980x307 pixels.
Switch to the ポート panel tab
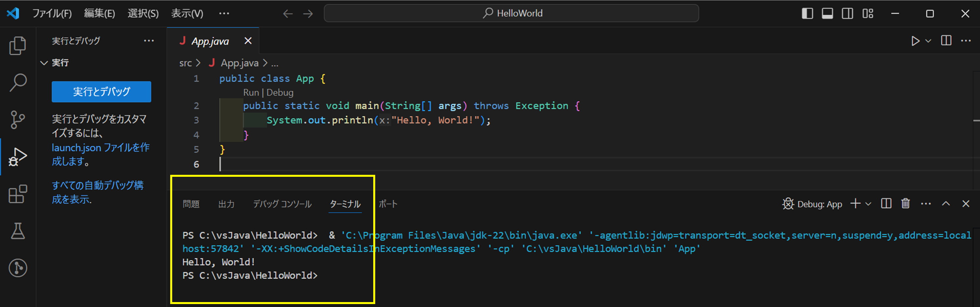pyautogui.click(x=388, y=204)
